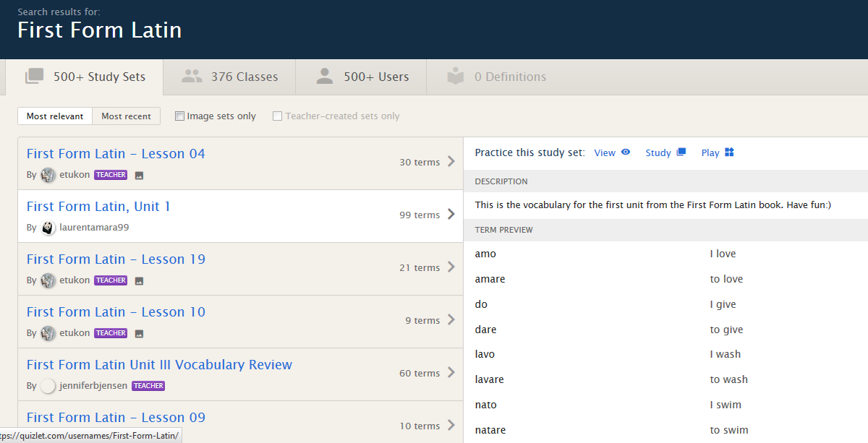The image size is (868, 443).
Task: Click the TEACHER badge beside jenniferbjensen
Action: tap(148, 386)
